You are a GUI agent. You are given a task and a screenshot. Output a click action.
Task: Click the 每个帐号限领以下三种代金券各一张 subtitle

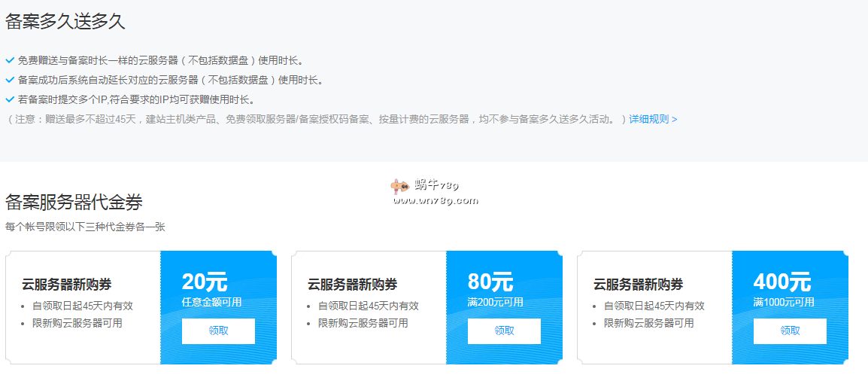pyautogui.click(x=85, y=227)
